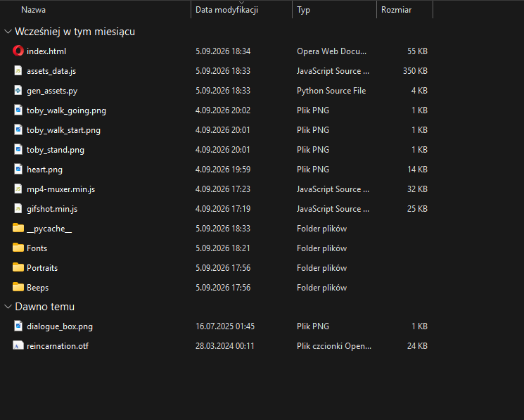Screen dimensions: 524x420
Task: Select the file name mp4-muxer.min.js
Action: [x=60, y=189]
